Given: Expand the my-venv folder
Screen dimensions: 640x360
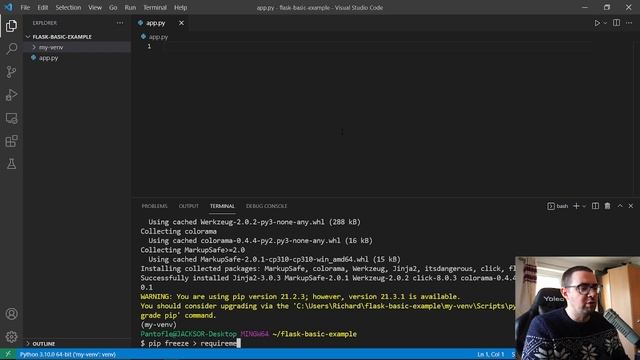Looking at the screenshot, I should tap(51, 47).
